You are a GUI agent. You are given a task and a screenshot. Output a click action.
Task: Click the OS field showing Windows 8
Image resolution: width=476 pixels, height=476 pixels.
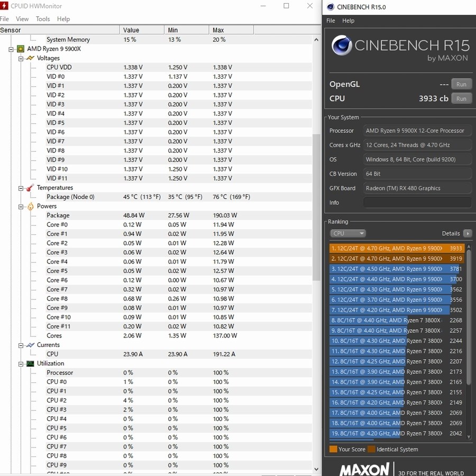[x=417, y=159]
